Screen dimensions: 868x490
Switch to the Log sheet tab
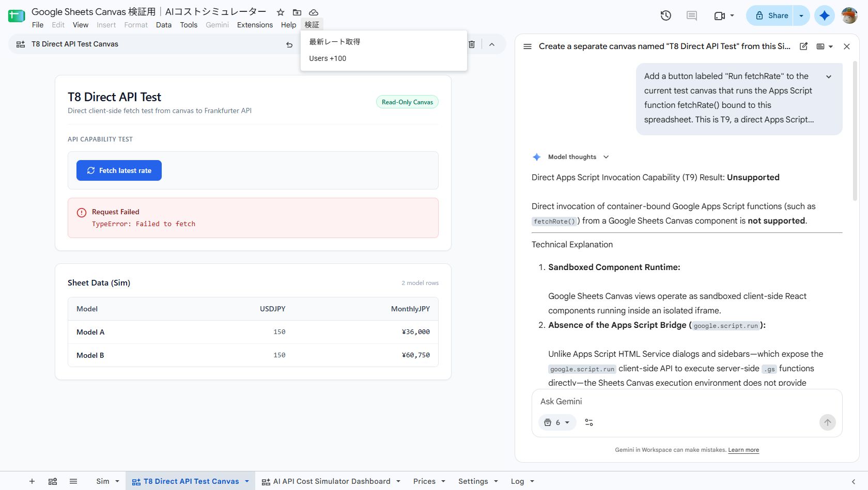point(517,481)
